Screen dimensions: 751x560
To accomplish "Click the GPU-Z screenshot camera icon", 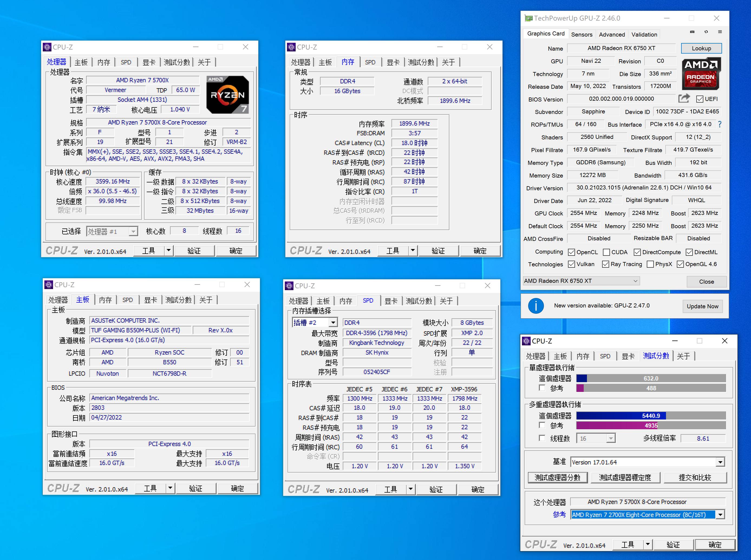I will pyautogui.click(x=692, y=31).
